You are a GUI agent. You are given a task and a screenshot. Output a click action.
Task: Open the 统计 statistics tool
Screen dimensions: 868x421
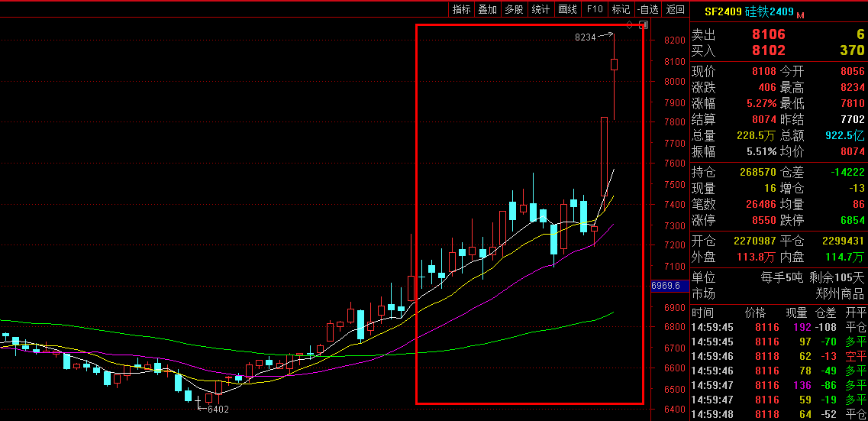tap(540, 9)
